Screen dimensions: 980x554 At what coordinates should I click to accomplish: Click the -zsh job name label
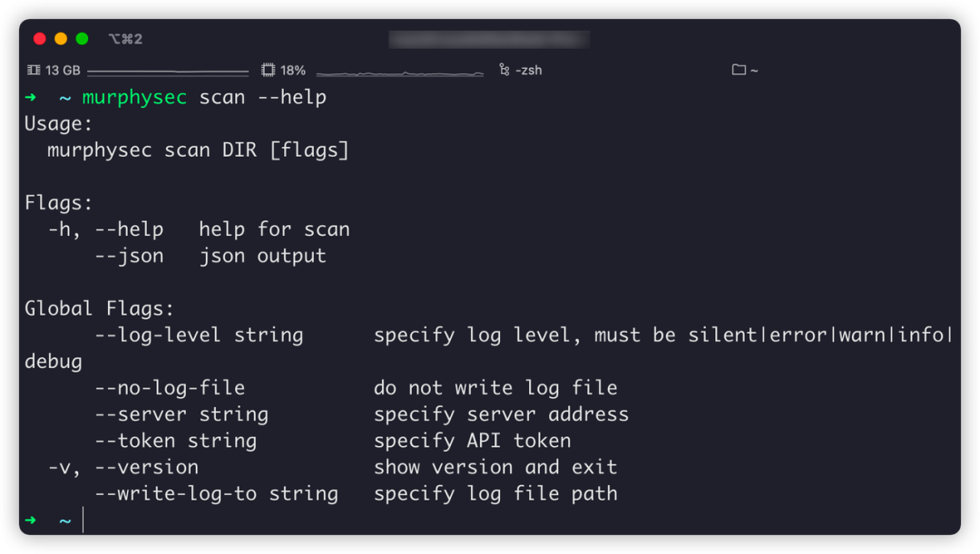528,70
